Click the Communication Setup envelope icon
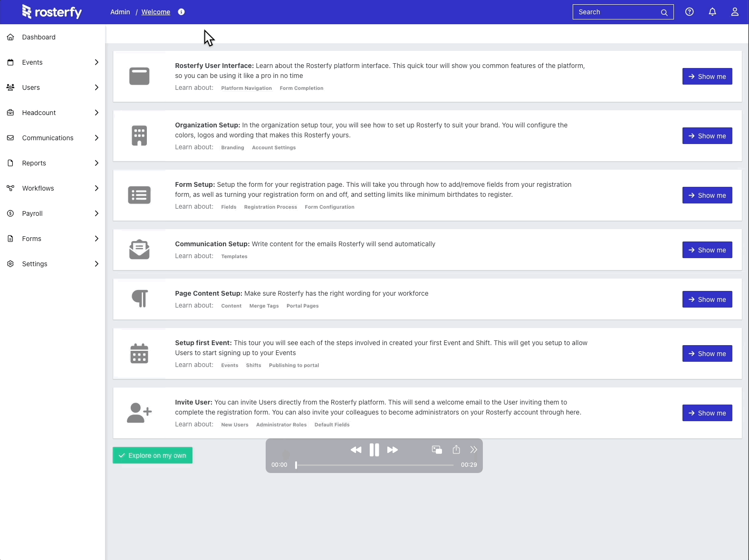The width and height of the screenshot is (749, 560). click(139, 250)
